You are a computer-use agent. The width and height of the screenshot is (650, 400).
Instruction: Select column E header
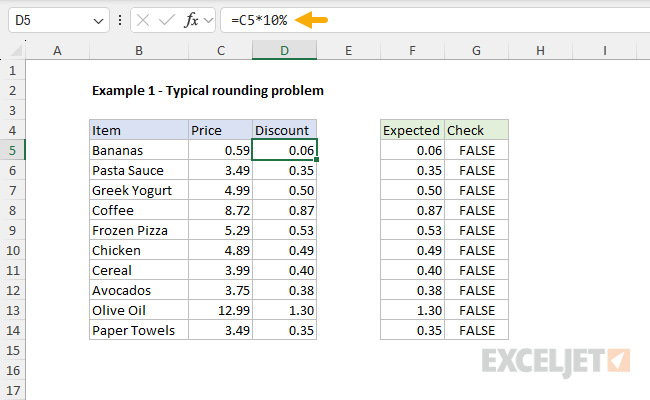pos(349,51)
